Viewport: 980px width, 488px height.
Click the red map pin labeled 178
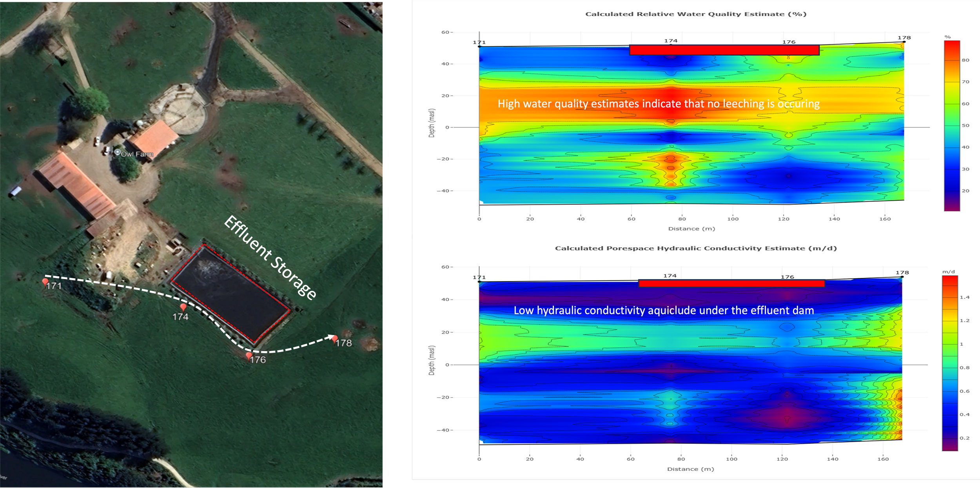[336, 339]
